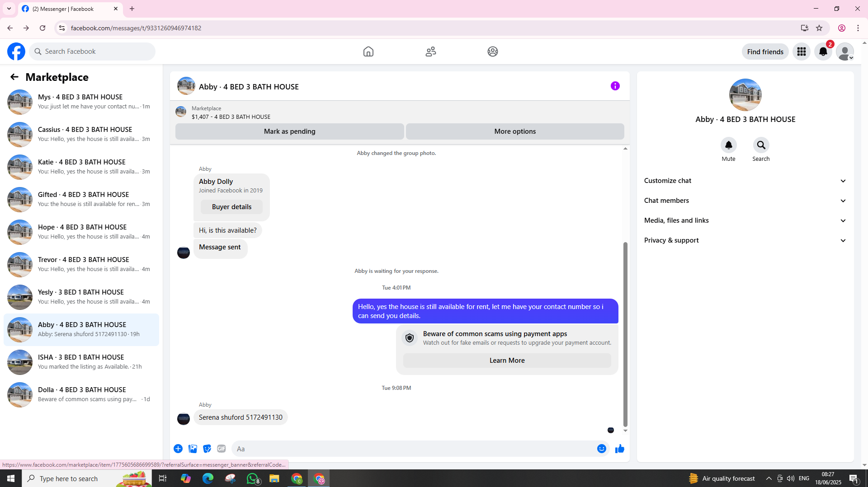The width and height of the screenshot is (868, 487).
Task: Open a new Chrome tab
Action: click(x=132, y=9)
